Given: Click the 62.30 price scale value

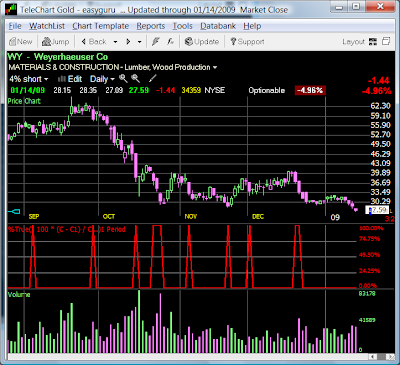Looking at the screenshot, I should point(380,106).
